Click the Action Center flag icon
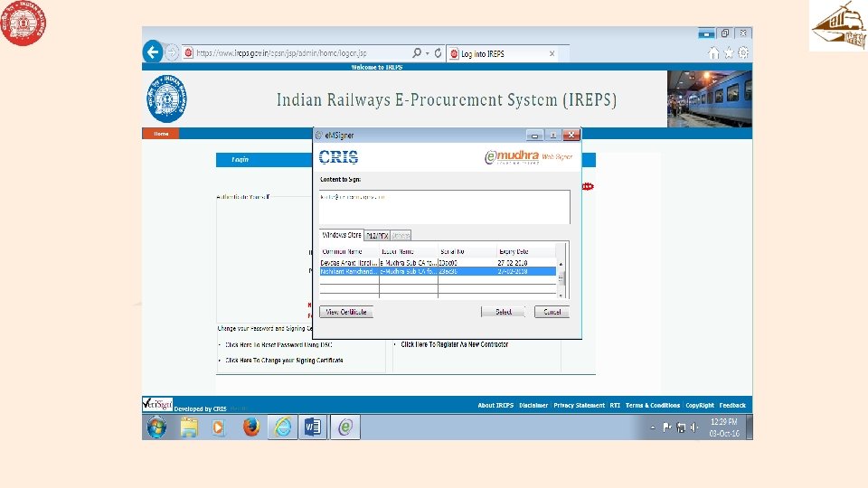 click(667, 427)
